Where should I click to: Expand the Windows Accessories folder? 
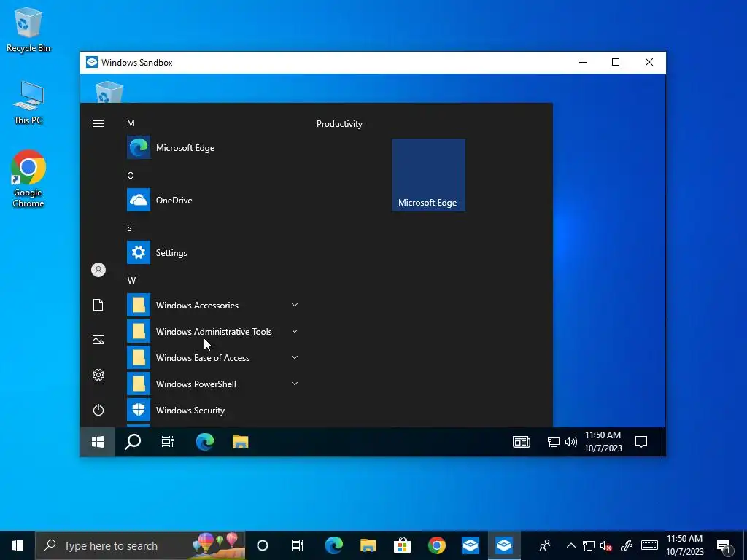(x=213, y=305)
